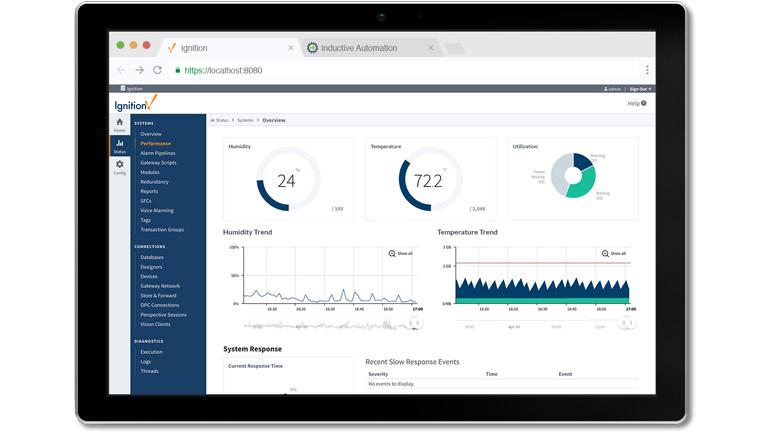770x432 pixels.
Task: Reload the page with browser refresh
Action: (158, 70)
